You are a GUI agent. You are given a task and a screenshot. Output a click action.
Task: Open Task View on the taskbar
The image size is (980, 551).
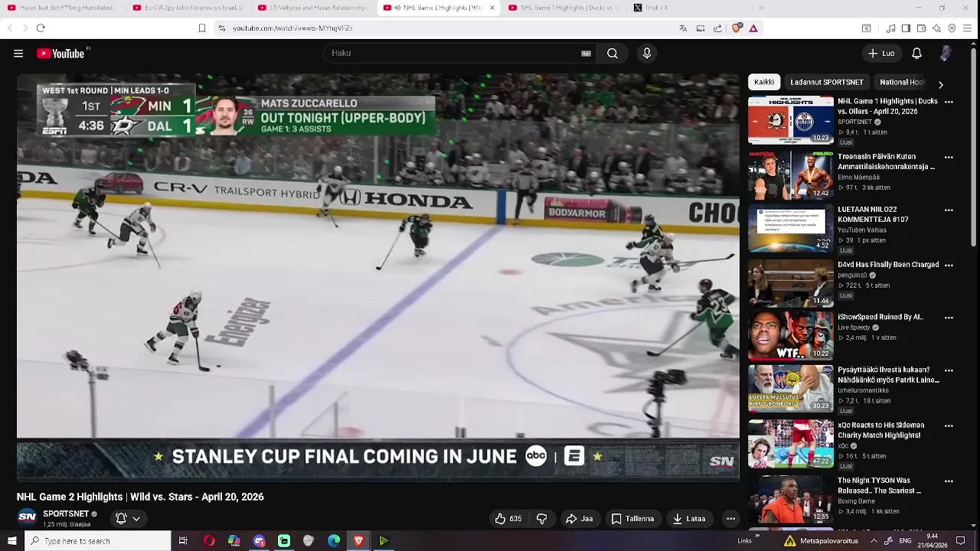[x=183, y=541]
